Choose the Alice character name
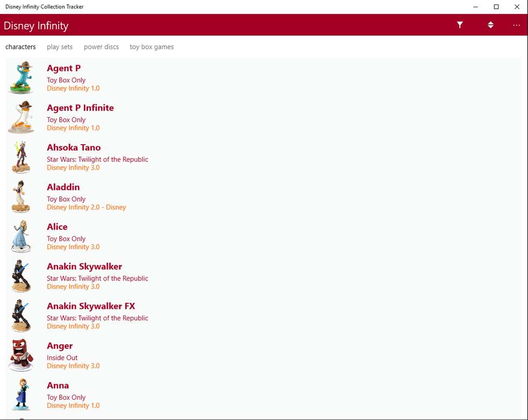 pyautogui.click(x=57, y=227)
